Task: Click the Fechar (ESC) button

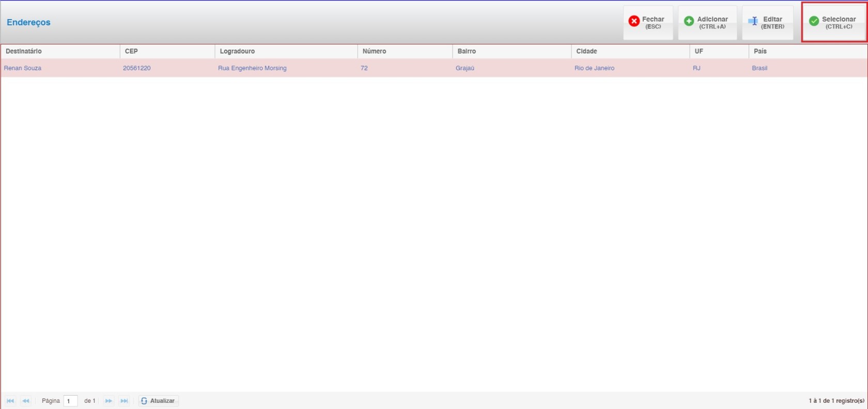Action: (x=647, y=22)
